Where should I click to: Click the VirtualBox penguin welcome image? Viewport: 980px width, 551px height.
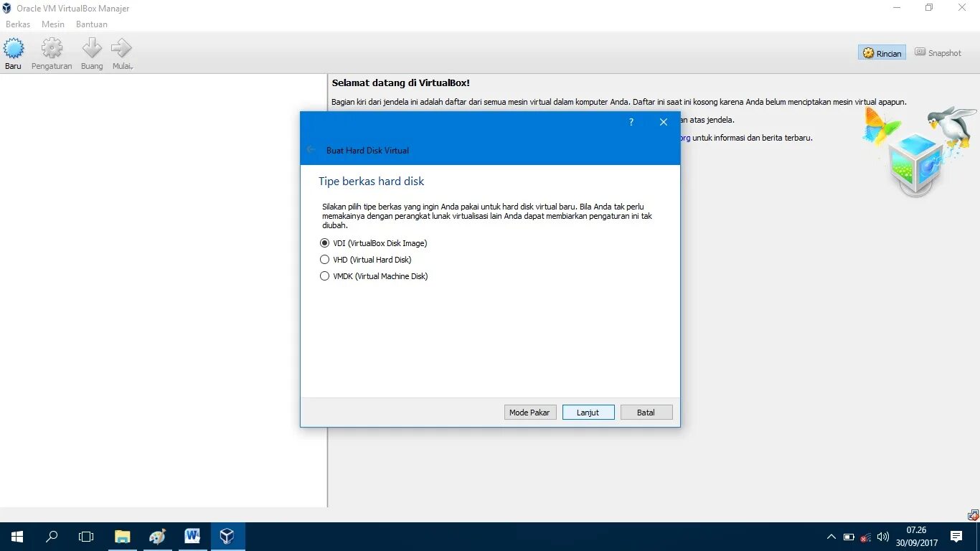click(918, 152)
